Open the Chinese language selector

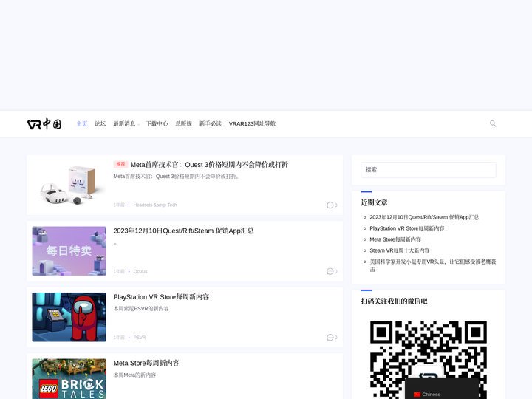[442, 389]
